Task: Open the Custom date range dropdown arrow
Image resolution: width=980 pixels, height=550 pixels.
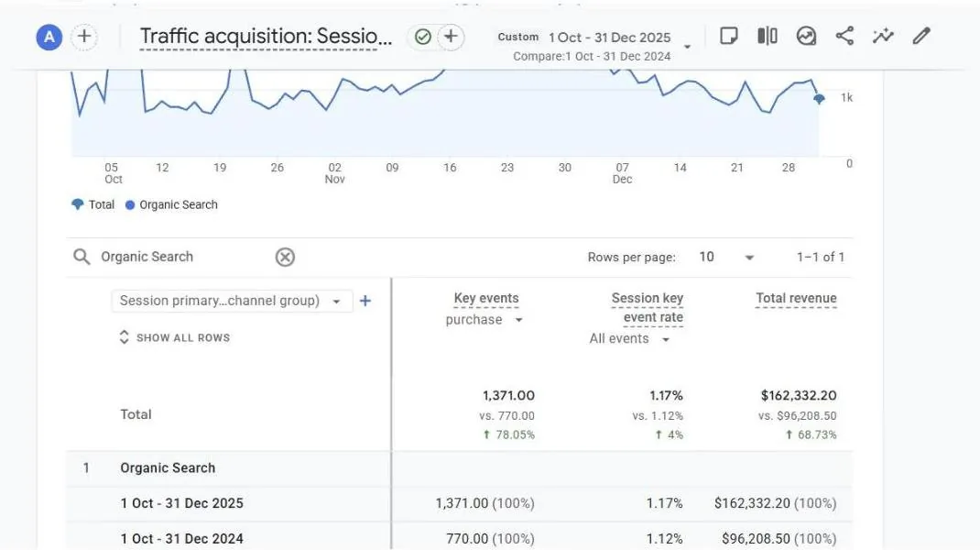Action: pyautogui.click(x=687, y=47)
